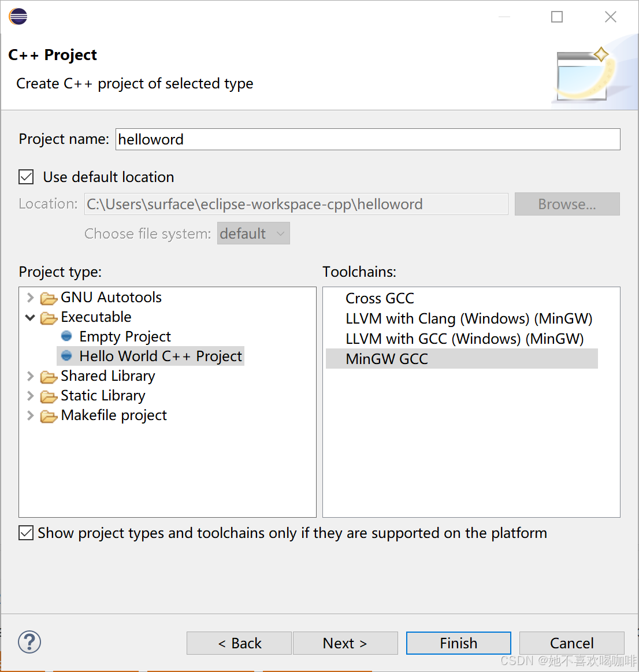This screenshot has height=672, width=639.
Task: Click the Static Library folder icon
Action: click(49, 396)
